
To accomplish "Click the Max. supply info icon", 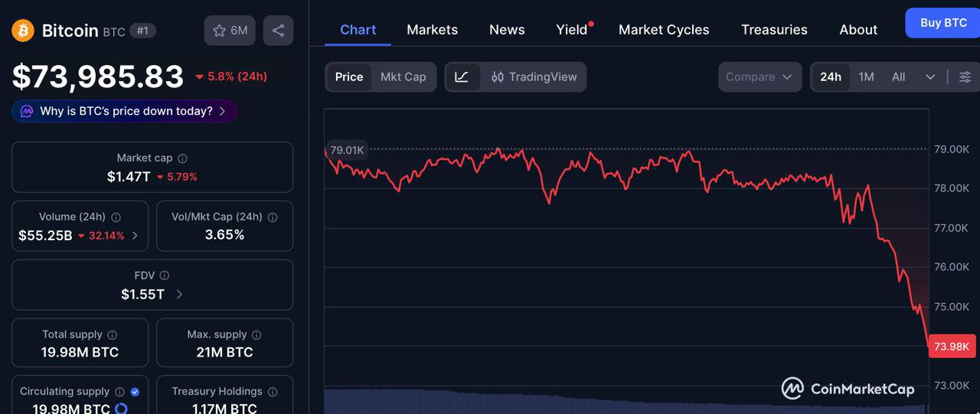I will [256, 335].
